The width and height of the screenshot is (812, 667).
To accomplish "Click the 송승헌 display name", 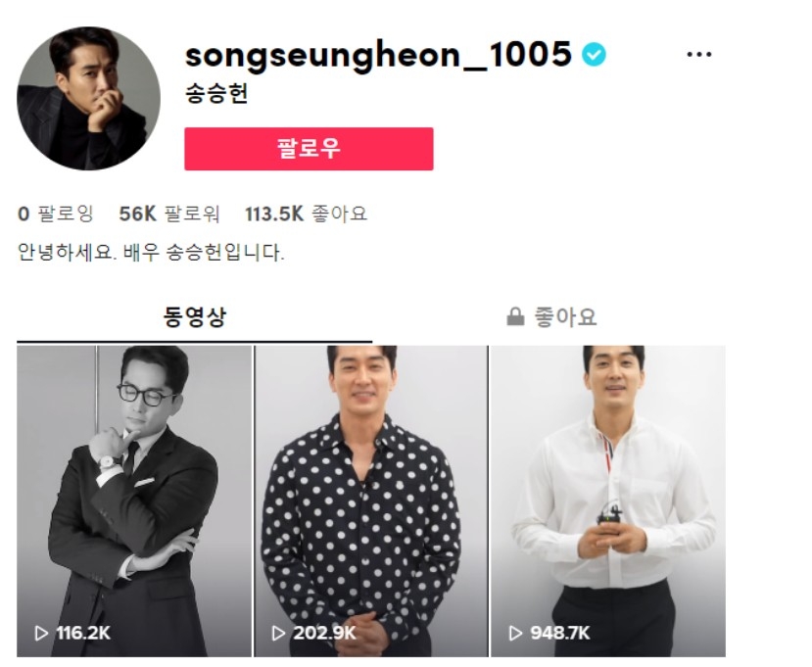I will [216, 94].
